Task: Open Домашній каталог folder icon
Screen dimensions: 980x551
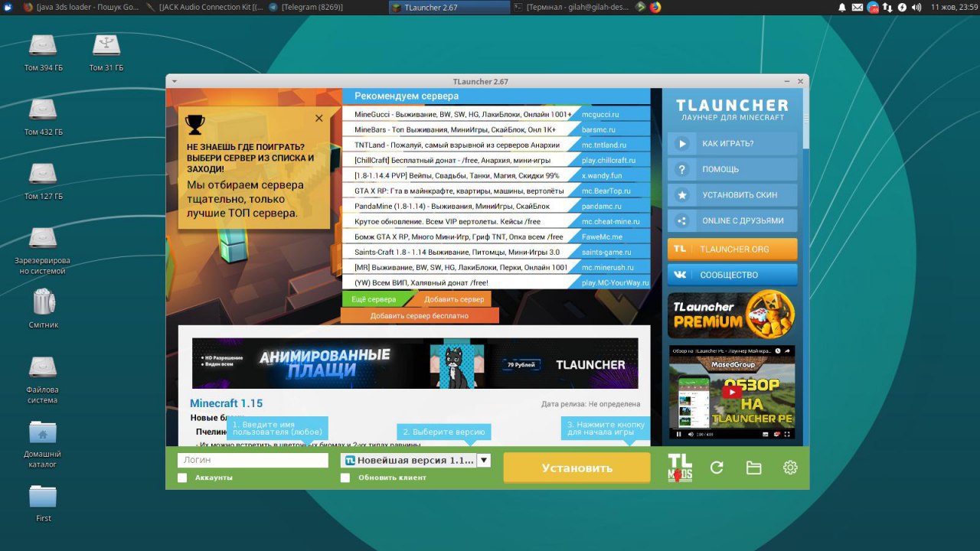Action: pos(43,432)
